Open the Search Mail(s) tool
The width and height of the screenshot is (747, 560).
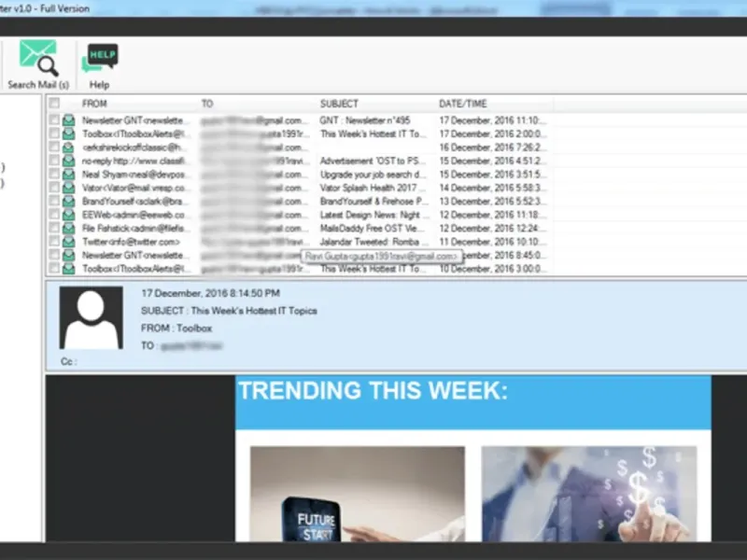pyautogui.click(x=38, y=64)
